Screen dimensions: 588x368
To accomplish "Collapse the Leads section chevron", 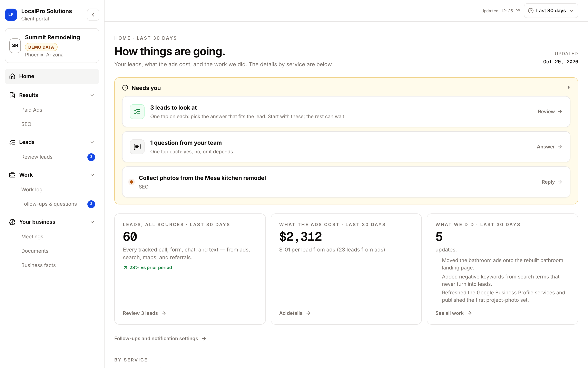I will (92, 142).
